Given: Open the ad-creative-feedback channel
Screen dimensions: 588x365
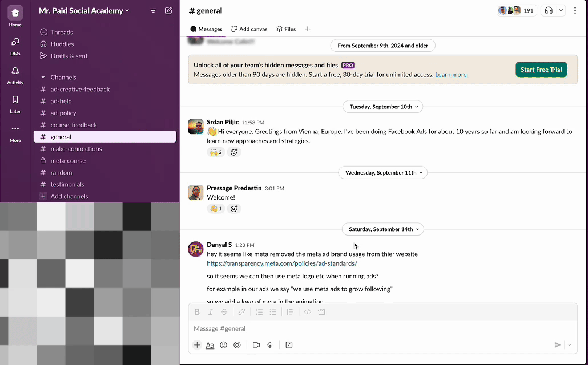Looking at the screenshot, I should coord(104,89).
